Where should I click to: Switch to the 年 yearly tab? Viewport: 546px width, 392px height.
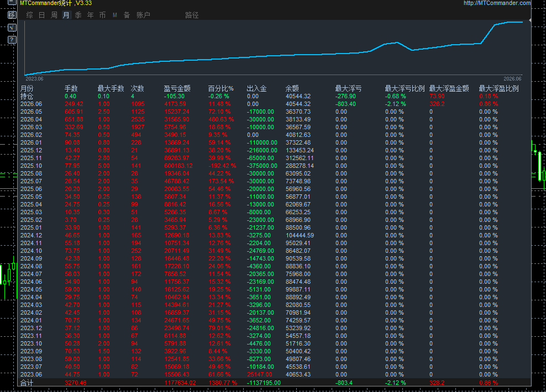click(91, 15)
